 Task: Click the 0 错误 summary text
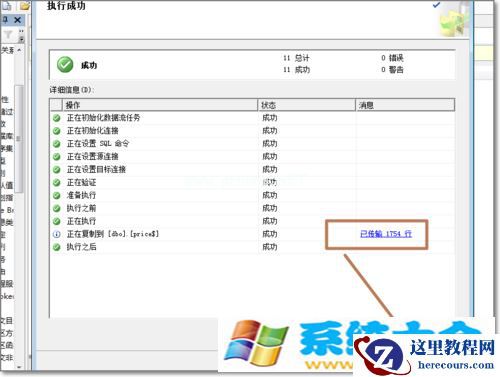392,58
